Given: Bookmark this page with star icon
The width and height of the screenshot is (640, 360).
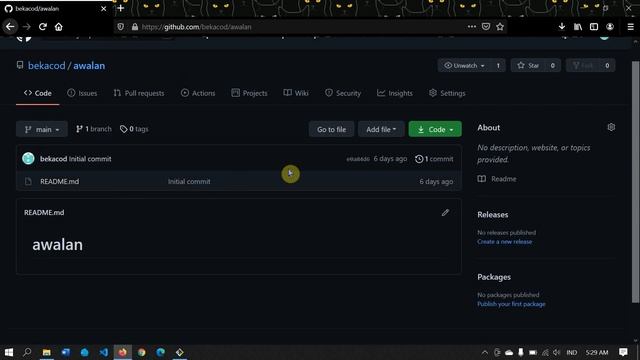Looking at the screenshot, I should pos(500,27).
